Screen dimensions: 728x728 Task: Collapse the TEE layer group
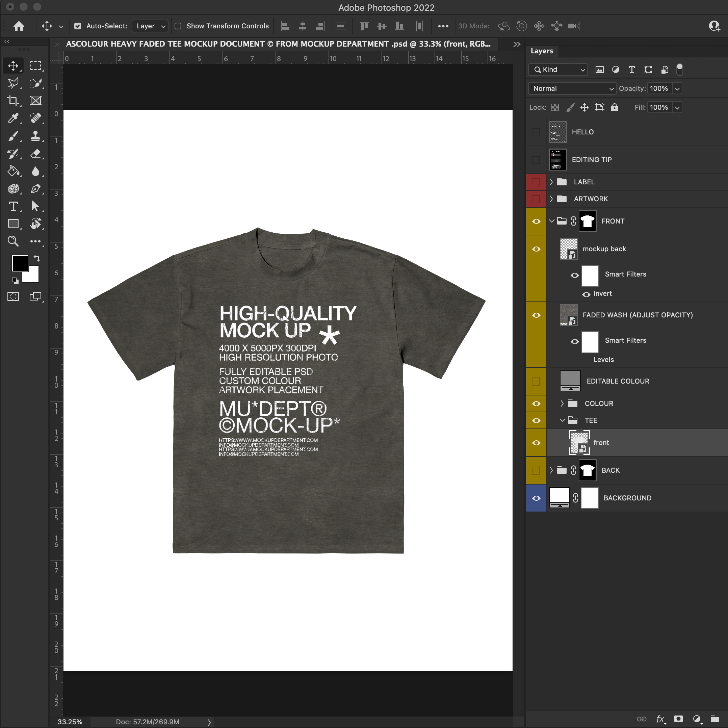tap(562, 420)
